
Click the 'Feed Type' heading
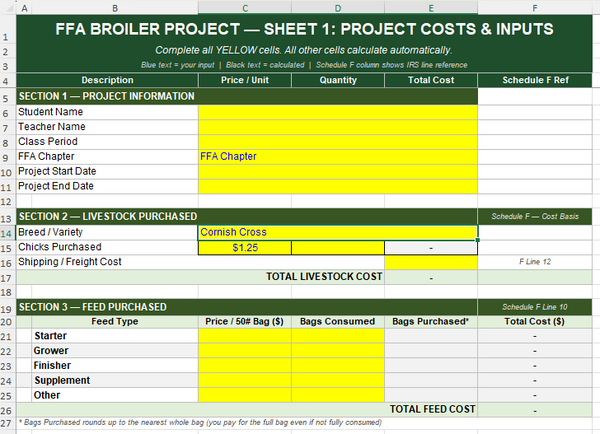[114, 321]
